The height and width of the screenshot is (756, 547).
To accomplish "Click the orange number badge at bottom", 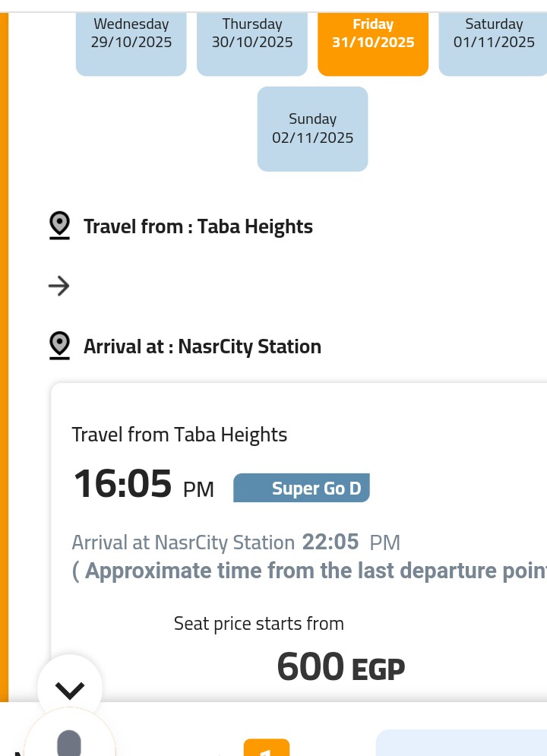I will (x=267, y=748).
